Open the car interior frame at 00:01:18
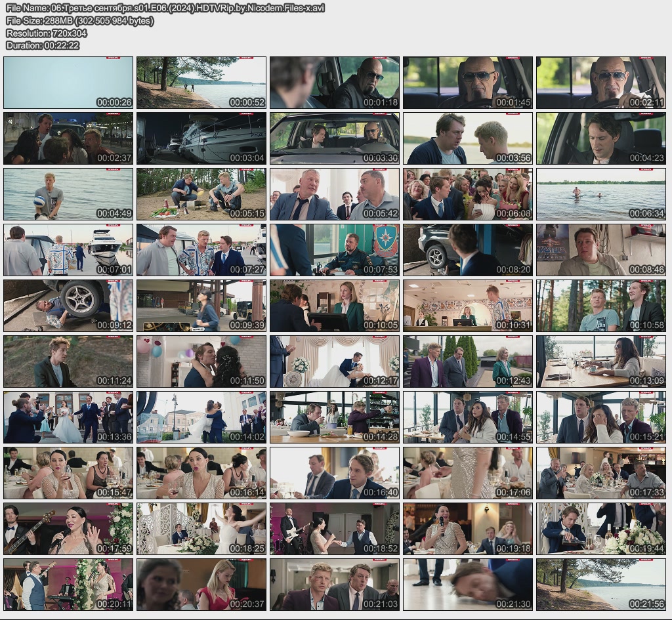Viewport: 672px width, 620px height. [x=335, y=83]
